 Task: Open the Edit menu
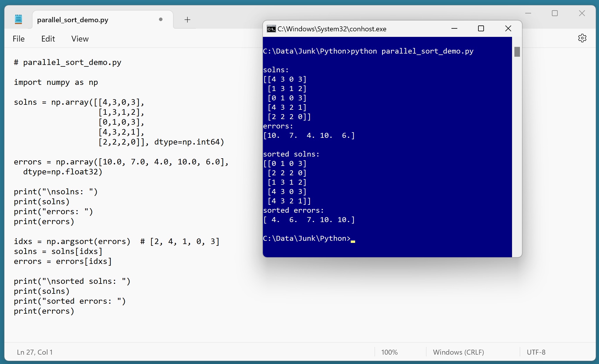coord(48,38)
